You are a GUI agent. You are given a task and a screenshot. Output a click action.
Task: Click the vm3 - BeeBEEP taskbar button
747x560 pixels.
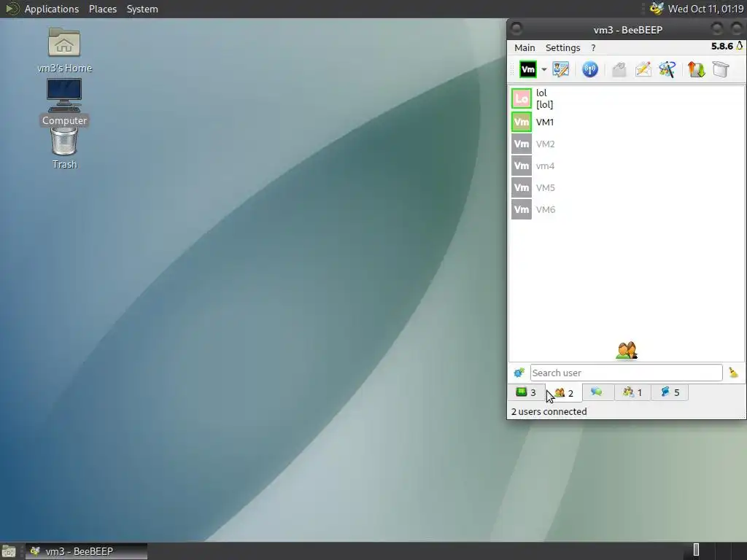86,551
